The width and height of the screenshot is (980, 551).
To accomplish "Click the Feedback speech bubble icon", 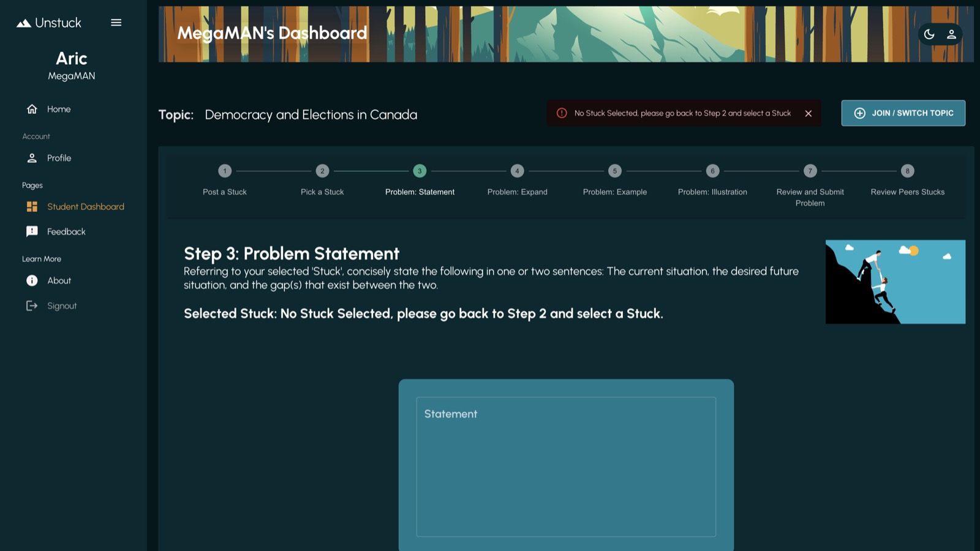I will click(x=32, y=231).
